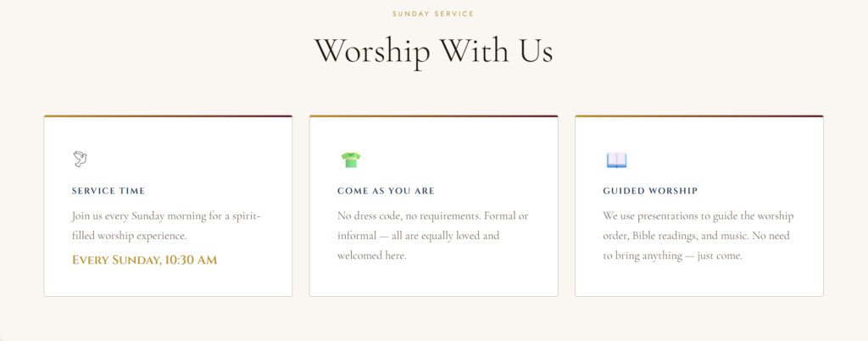The image size is (868, 341).
Task: Select the 'Service Time' card title
Action: point(108,191)
